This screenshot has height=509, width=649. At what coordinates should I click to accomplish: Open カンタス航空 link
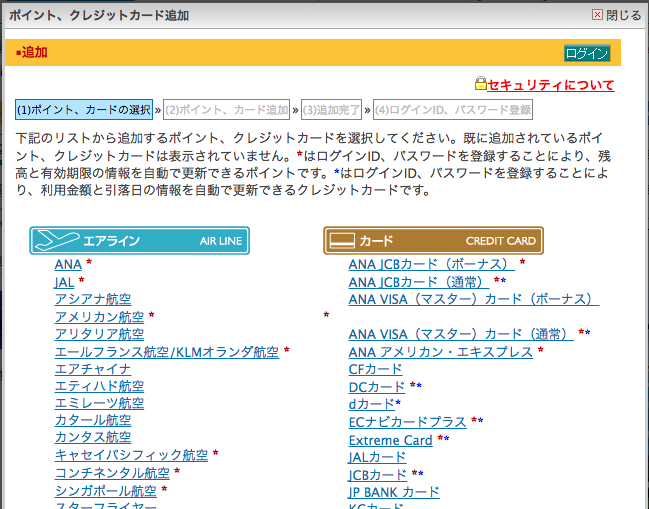click(x=93, y=437)
